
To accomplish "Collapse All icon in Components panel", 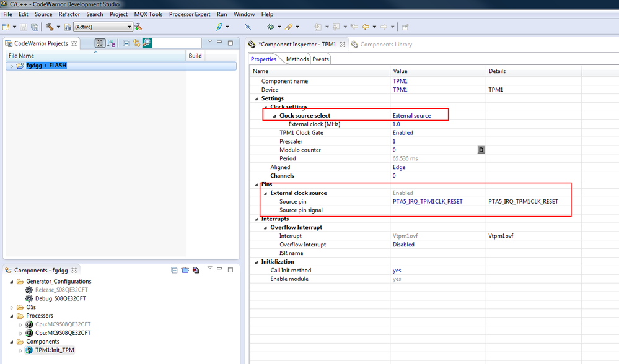I will 174,270.
